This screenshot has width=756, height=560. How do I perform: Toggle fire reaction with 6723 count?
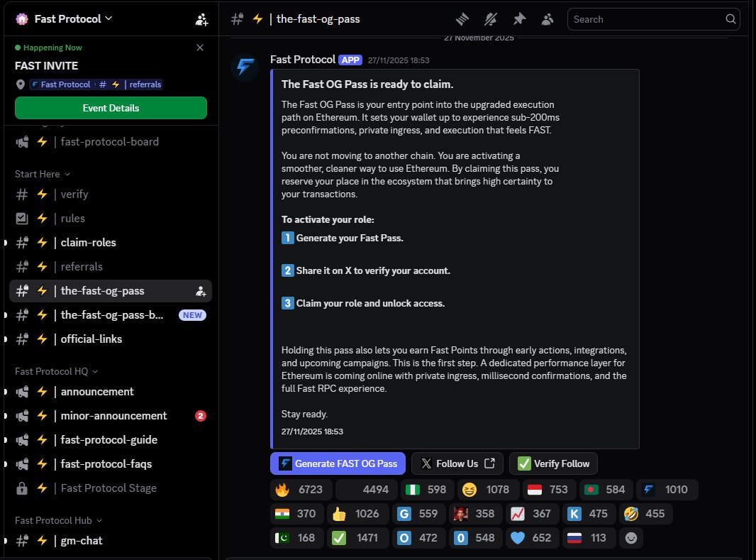pos(301,490)
